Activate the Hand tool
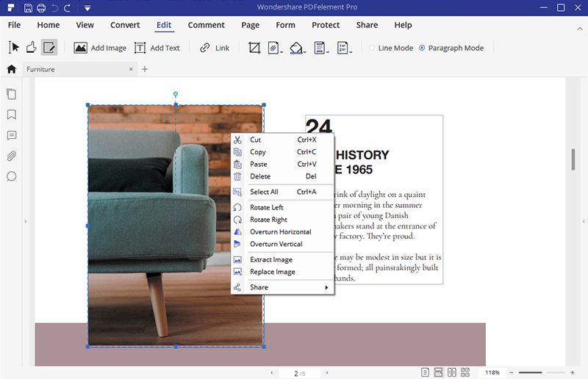588x379 pixels. 31,48
